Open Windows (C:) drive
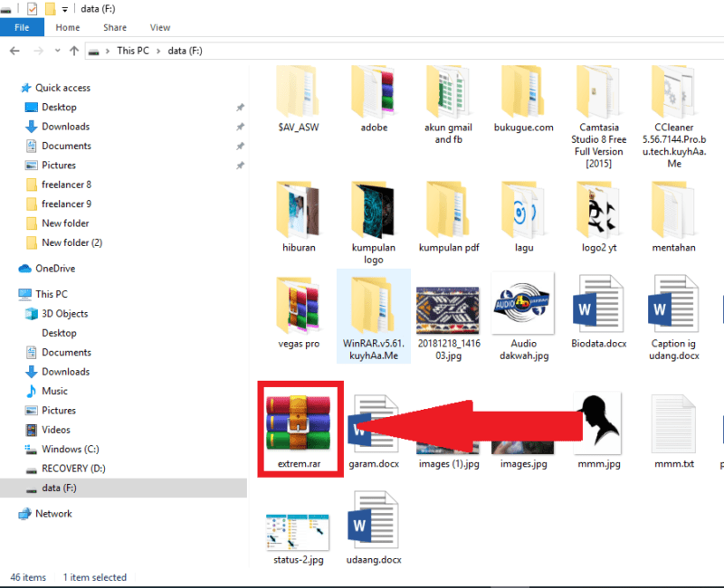724x588 pixels. pos(71,449)
